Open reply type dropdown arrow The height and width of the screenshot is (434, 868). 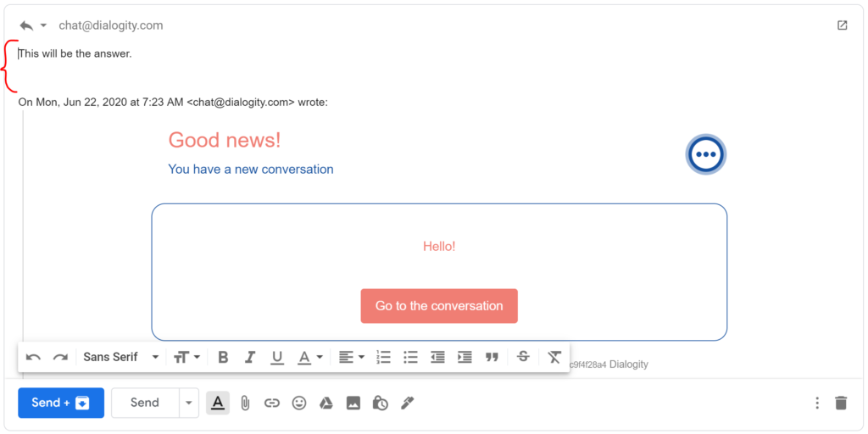click(x=44, y=25)
